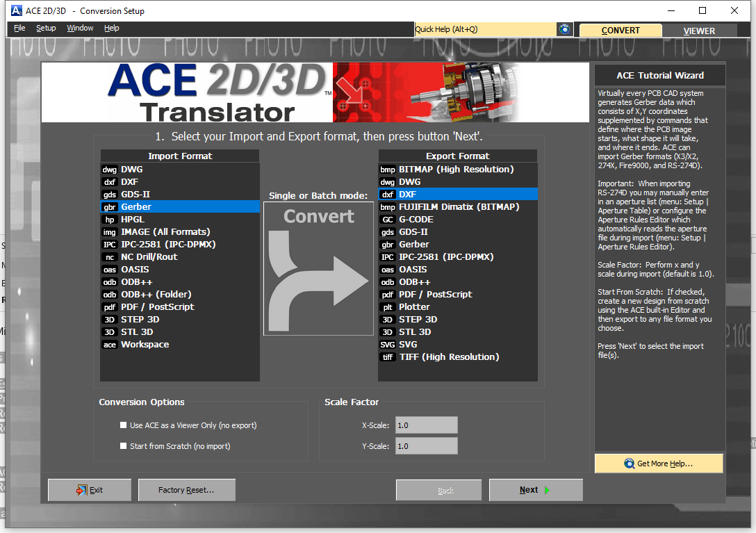
Task: Select IPC-2581 (IPC-DPMX) export format
Action: [x=457, y=257]
